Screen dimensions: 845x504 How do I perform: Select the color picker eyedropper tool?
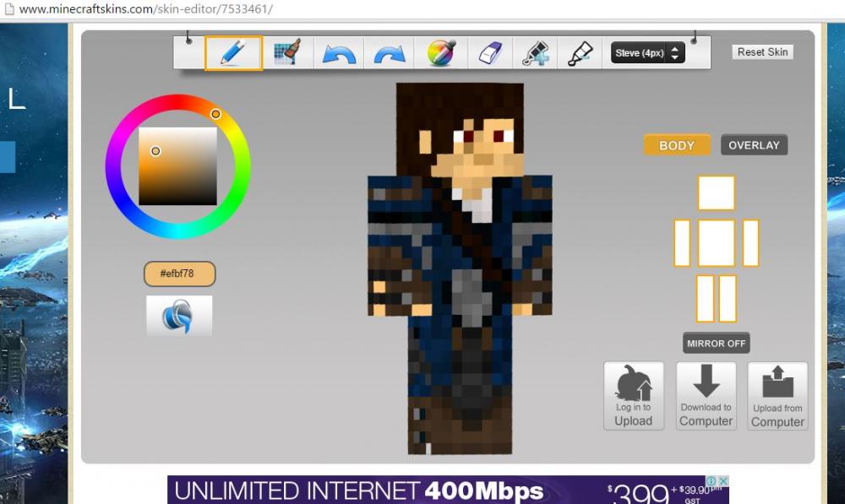(x=441, y=53)
